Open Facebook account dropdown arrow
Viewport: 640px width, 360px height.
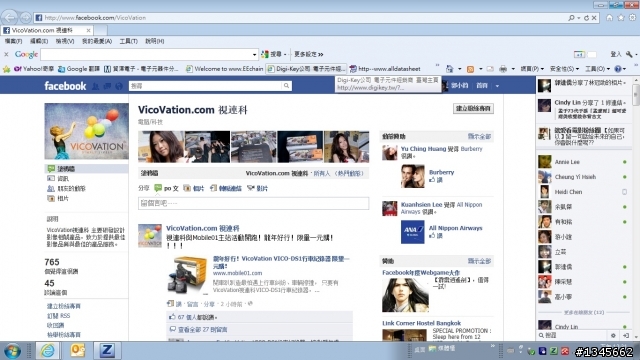[497, 86]
